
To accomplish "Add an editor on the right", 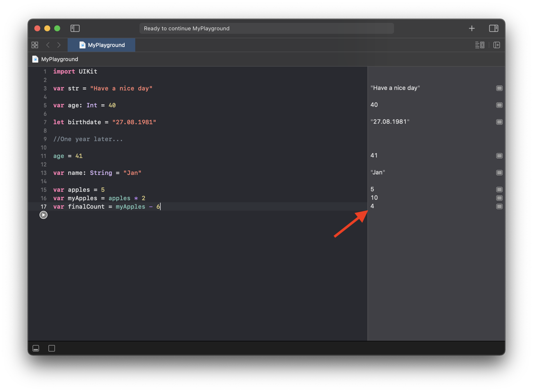I will coord(497,45).
